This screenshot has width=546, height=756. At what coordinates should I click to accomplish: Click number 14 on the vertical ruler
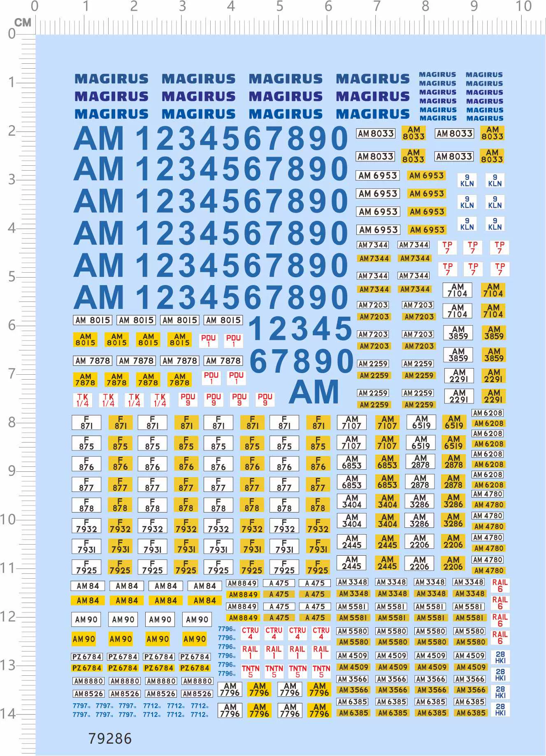(x=8, y=714)
